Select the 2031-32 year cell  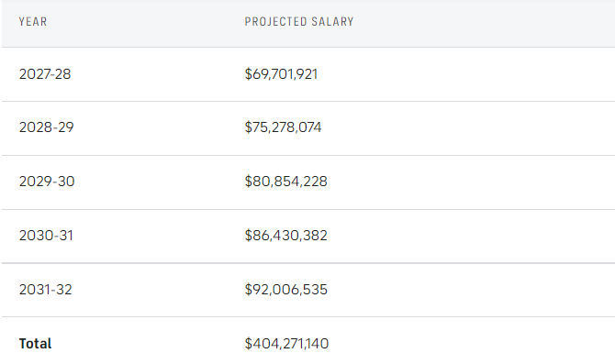point(46,290)
